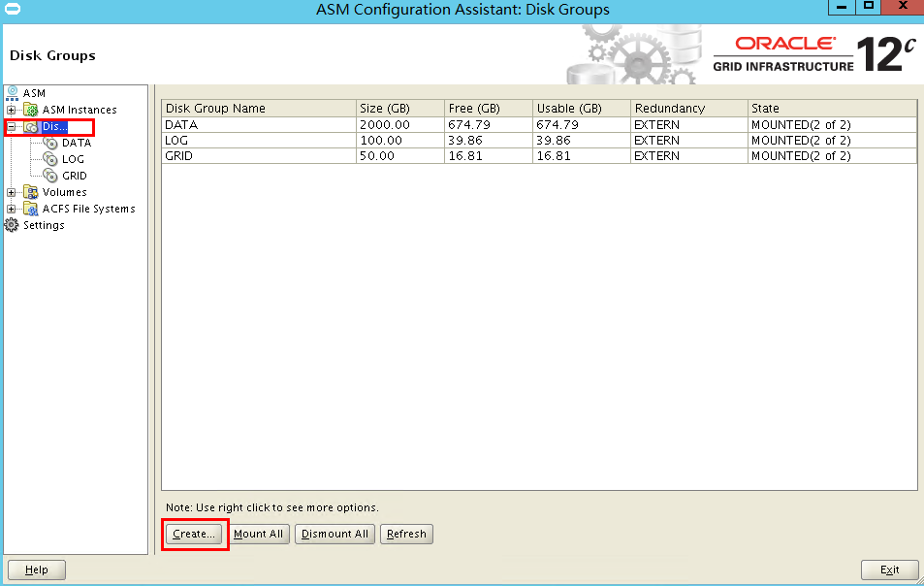
Task: Expand the ACFS File Systems node
Action: [12, 209]
